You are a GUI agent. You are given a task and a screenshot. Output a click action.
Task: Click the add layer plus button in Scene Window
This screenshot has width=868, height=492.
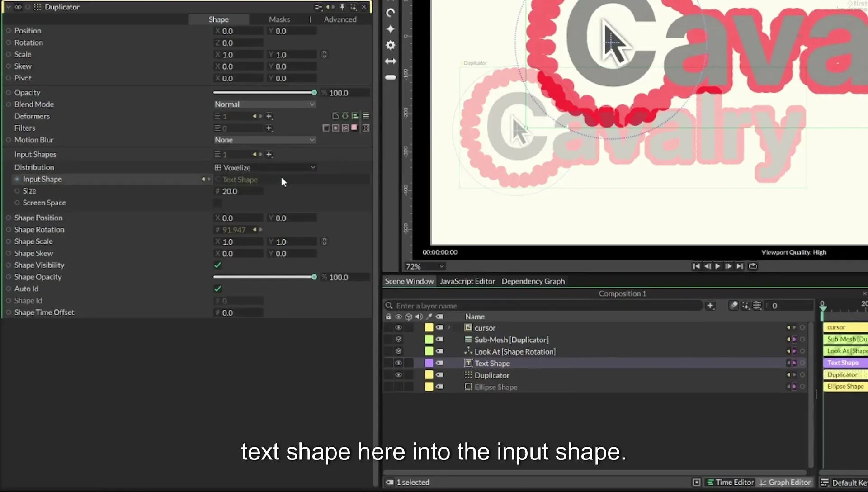coord(710,306)
